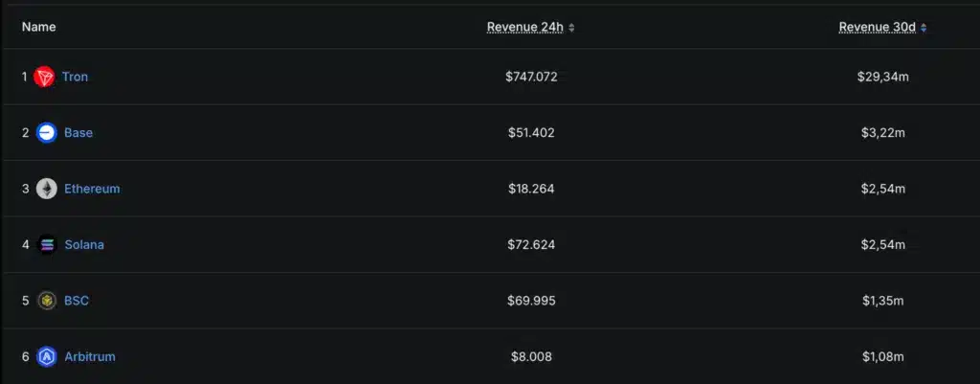Click the Revenue 30d column header
Image resolution: width=980 pixels, height=384 pixels.
tap(878, 27)
